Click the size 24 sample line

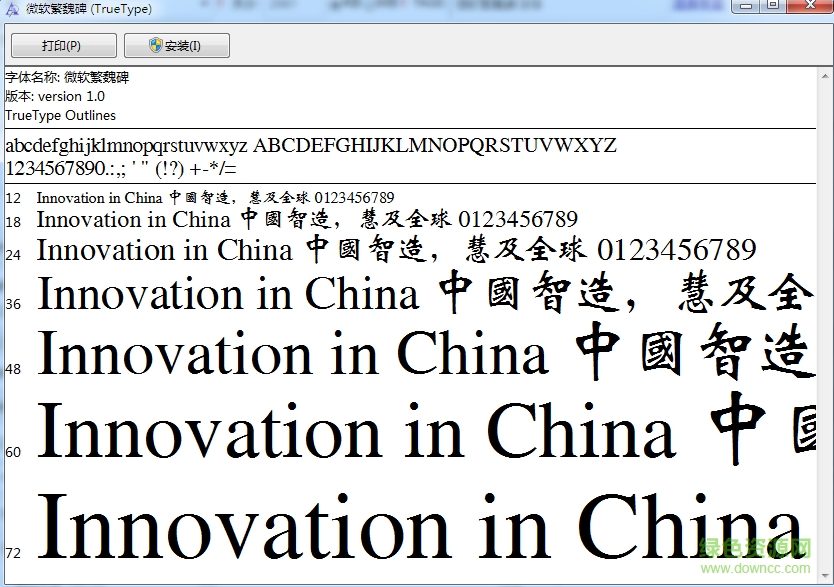pos(396,250)
